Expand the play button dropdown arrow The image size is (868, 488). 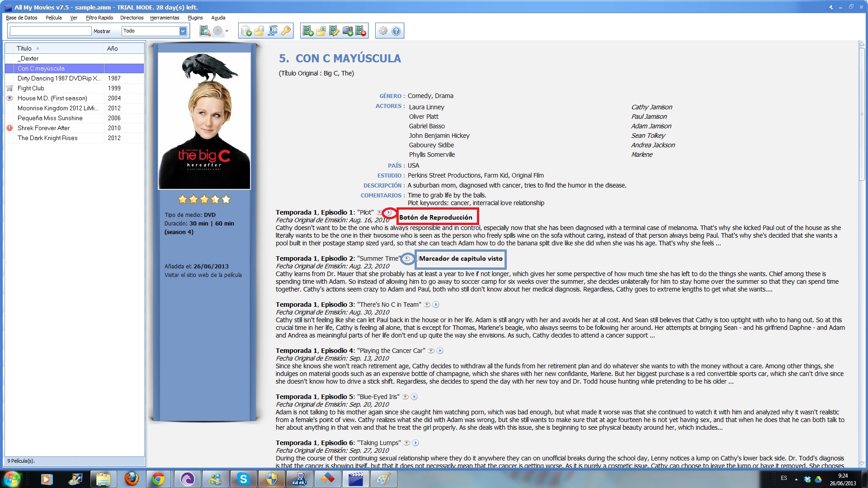click(227, 31)
